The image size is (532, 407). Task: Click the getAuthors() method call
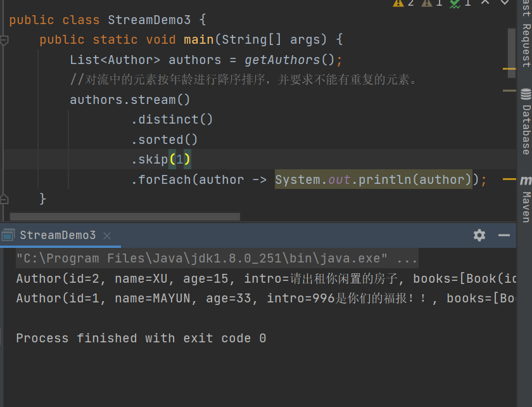tap(289, 60)
